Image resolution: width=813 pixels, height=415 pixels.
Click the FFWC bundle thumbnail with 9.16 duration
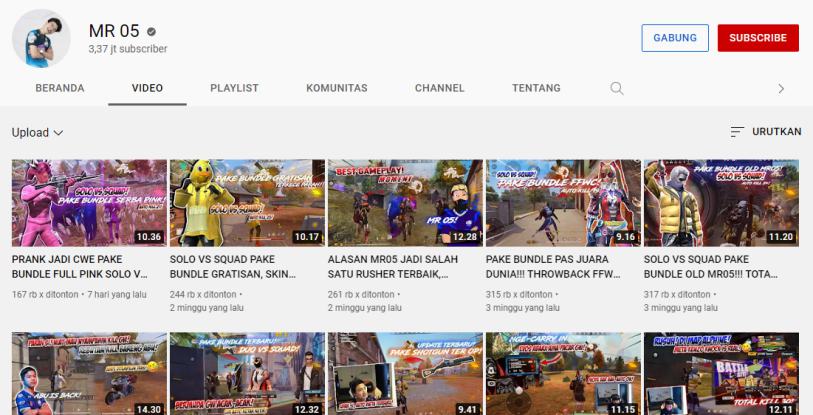(x=563, y=203)
